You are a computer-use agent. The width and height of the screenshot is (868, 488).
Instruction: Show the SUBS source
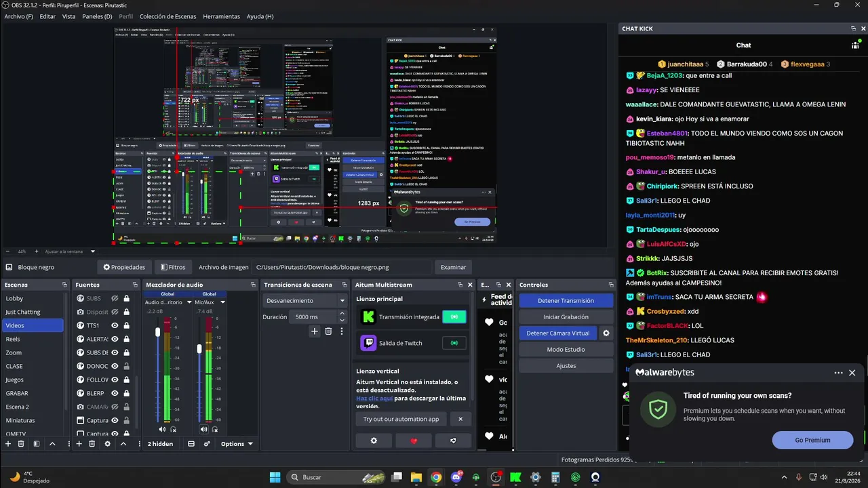115,298
